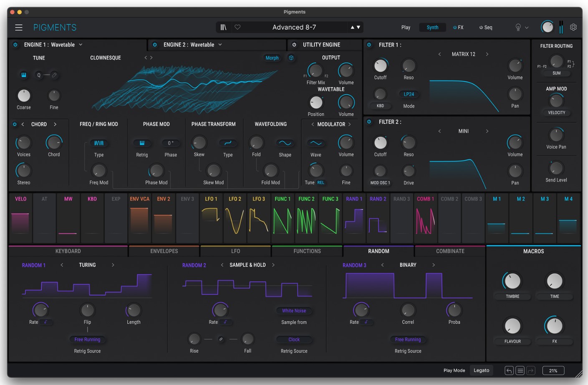Screen dimensions: 588x385
Task: Go to the next Filter 1 type after Matrix 12
Action: tap(487, 54)
